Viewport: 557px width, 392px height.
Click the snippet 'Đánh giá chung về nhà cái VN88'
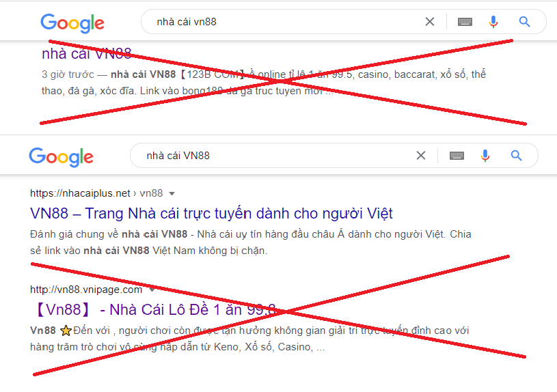pos(250,242)
